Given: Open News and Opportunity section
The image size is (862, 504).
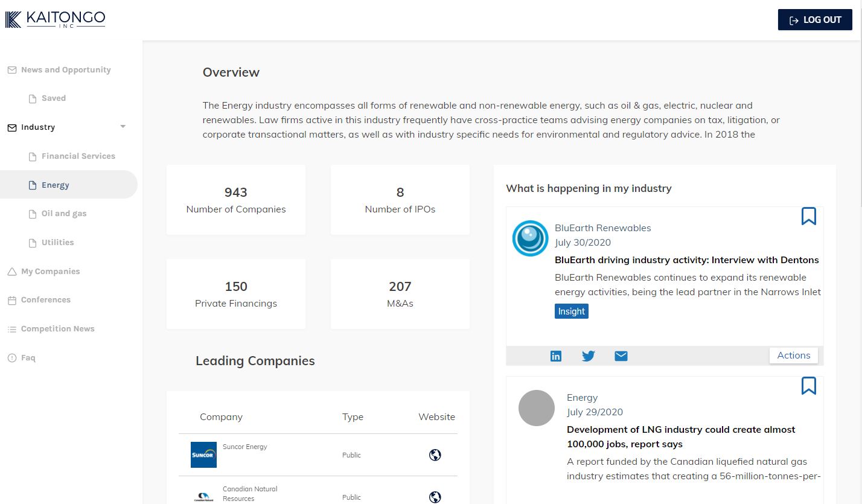Looking at the screenshot, I should click(x=66, y=70).
